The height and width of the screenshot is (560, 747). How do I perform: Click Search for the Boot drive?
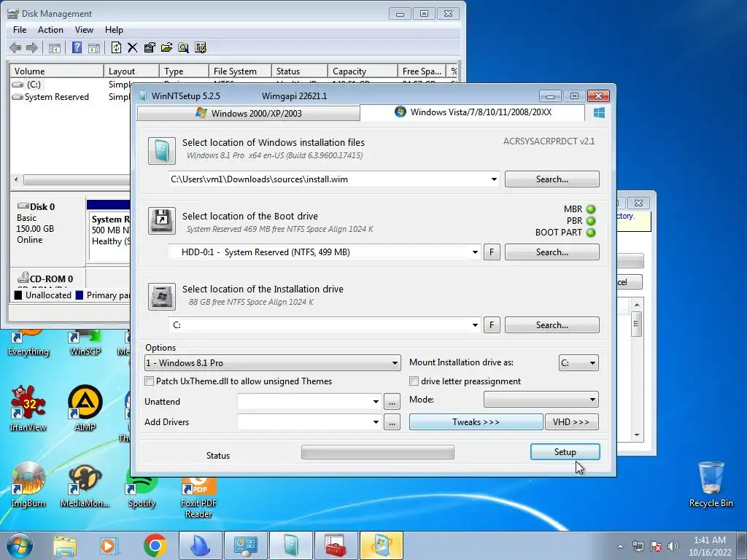pos(552,252)
